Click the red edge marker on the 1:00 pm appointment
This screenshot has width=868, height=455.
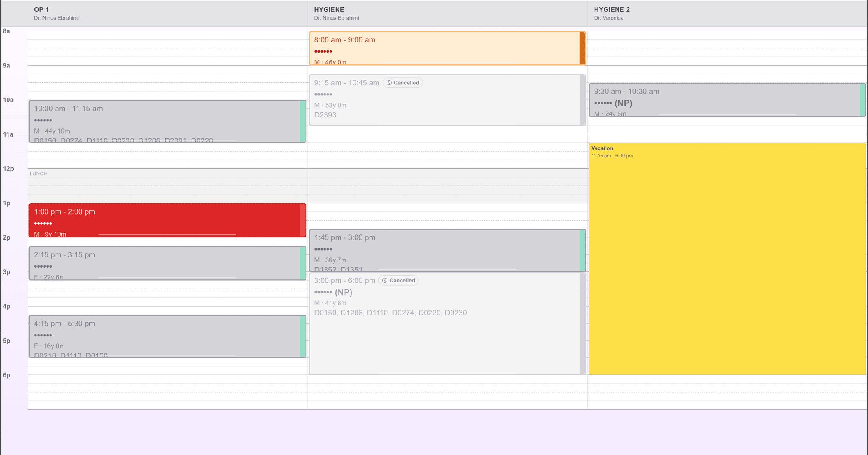[x=302, y=220]
